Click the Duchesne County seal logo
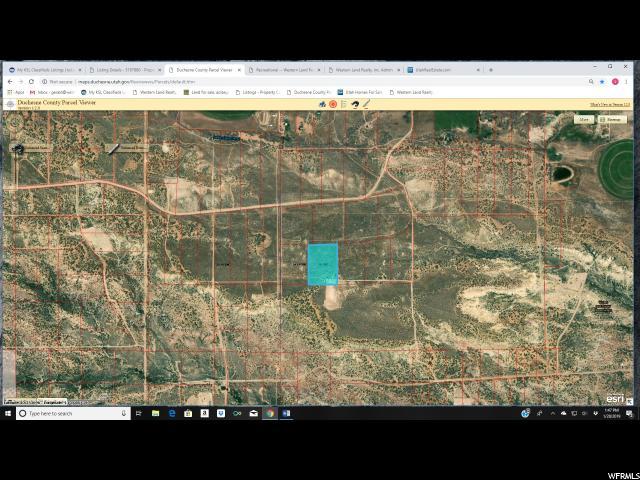 [x=10, y=104]
